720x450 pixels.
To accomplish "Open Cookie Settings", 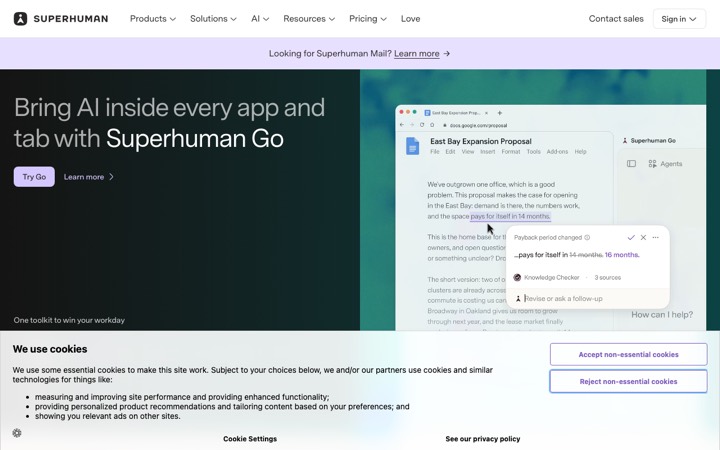I will coord(250,439).
